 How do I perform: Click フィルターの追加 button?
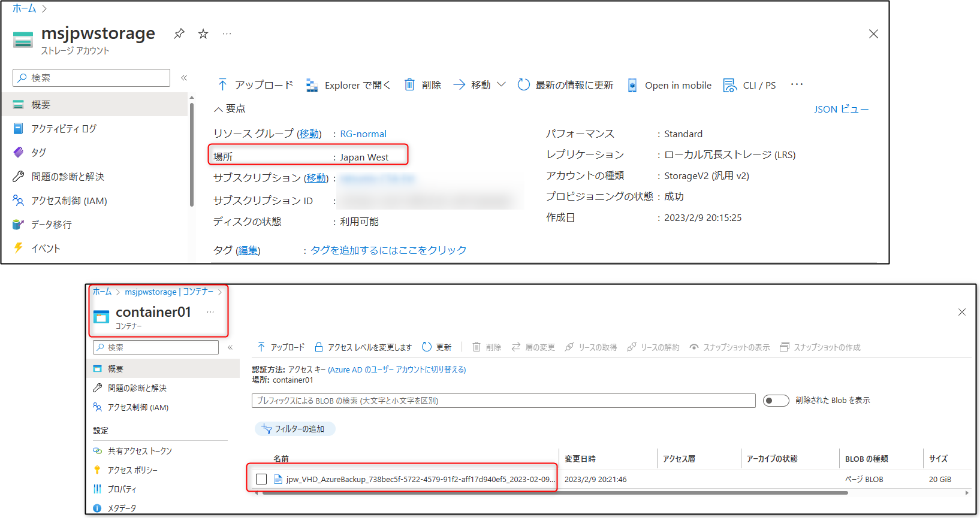[295, 429]
